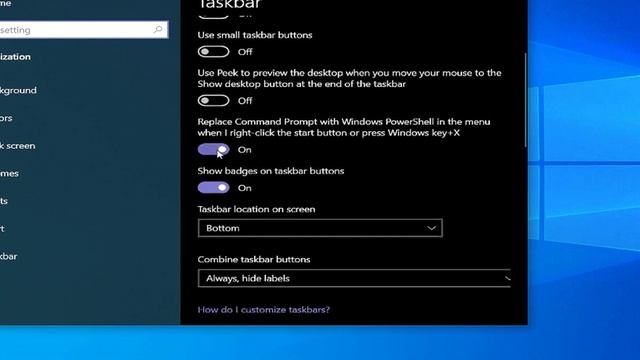
Task: Click the Use small taskbar buttons label
Action: click(255, 35)
